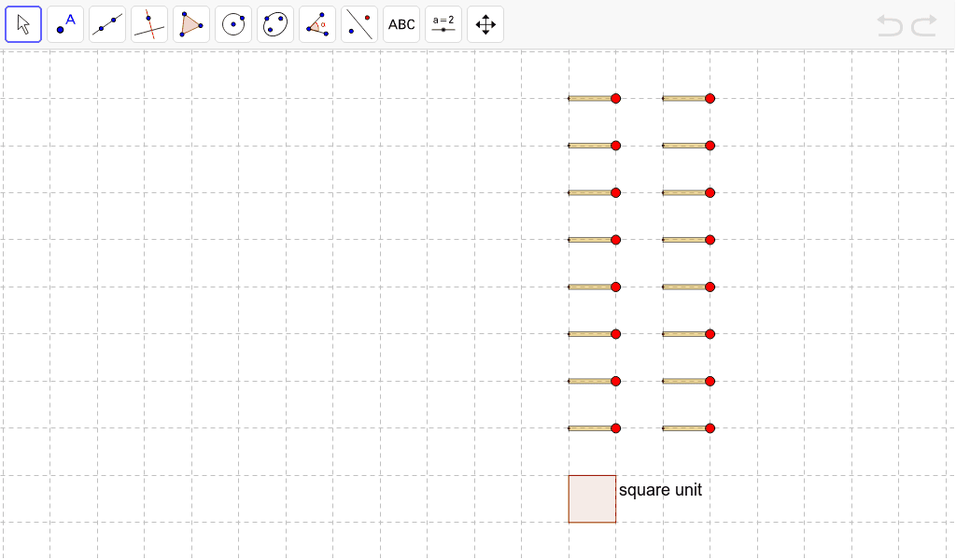This screenshot has height=560, width=956.
Task: Select fourth red point in left column
Action: [616, 240]
